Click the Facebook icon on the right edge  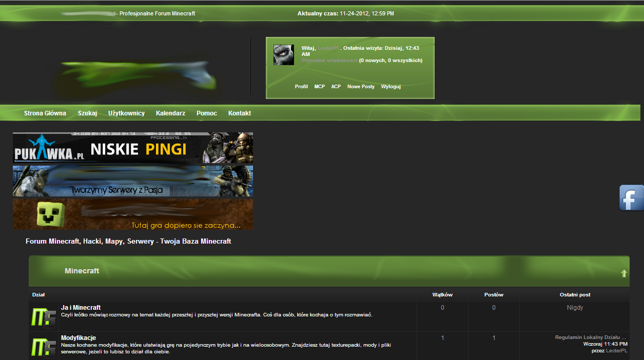click(x=632, y=197)
